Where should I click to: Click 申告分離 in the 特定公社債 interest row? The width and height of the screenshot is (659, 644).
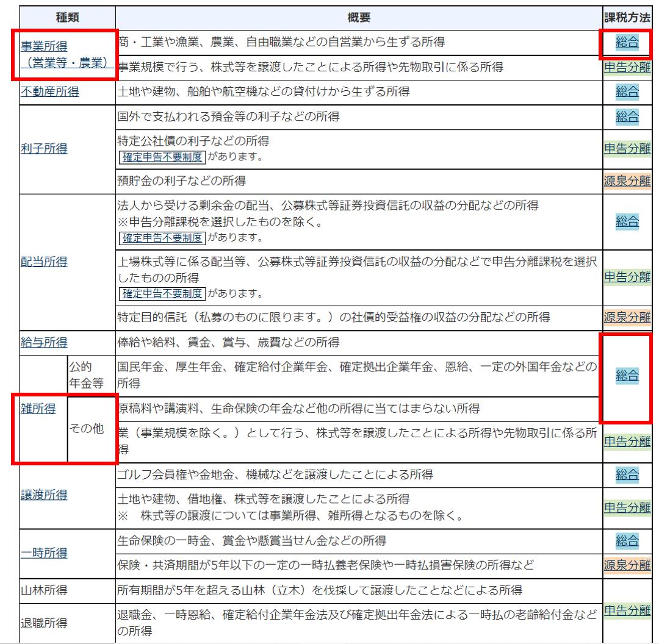pyautogui.click(x=628, y=148)
